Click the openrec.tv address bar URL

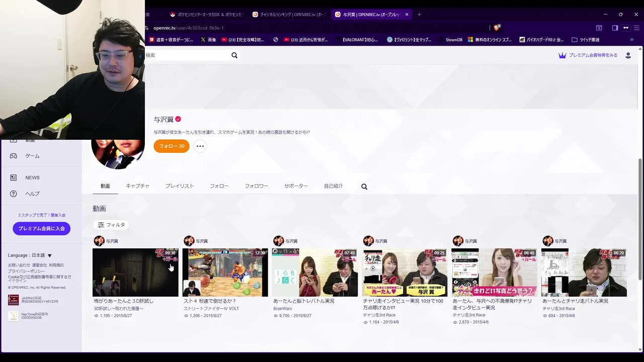[188, 28]
